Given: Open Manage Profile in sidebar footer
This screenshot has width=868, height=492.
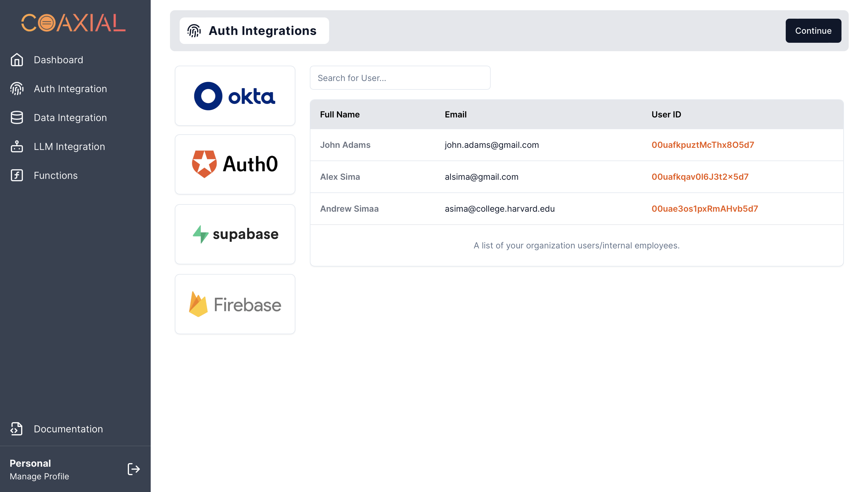Looking at the screenshot, I should [x=39, y=476].
